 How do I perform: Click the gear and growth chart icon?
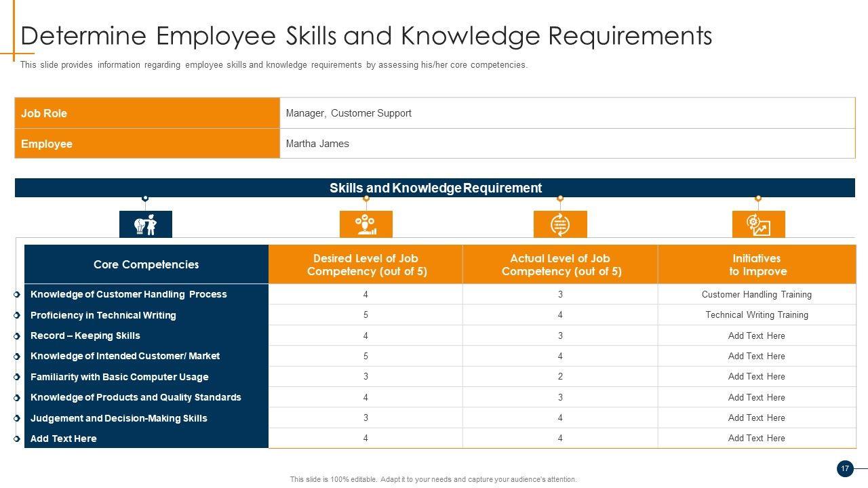point(758,224)
